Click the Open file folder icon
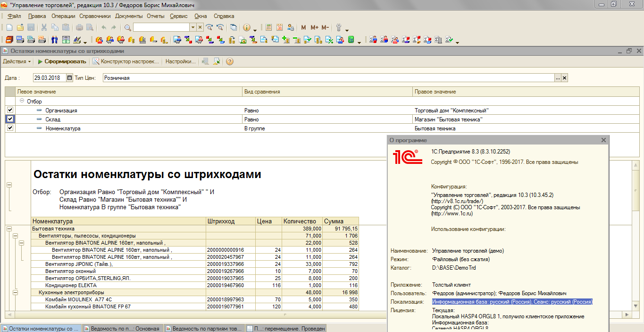Viewport: 644px width, 332px height. click(20, 27)
